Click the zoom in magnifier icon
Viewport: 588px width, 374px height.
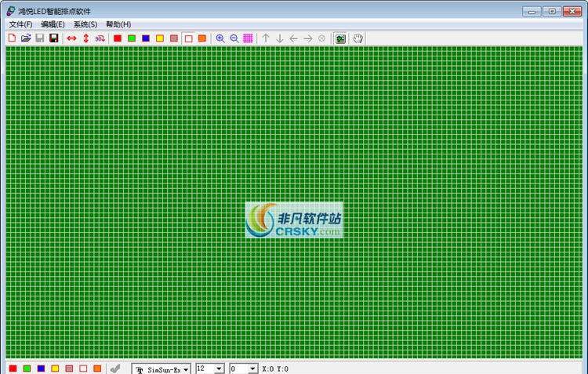click(220, 38)
